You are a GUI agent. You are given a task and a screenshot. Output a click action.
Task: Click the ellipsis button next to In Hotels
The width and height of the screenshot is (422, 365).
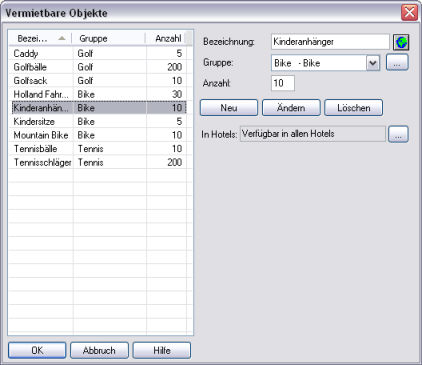(398, 134)
